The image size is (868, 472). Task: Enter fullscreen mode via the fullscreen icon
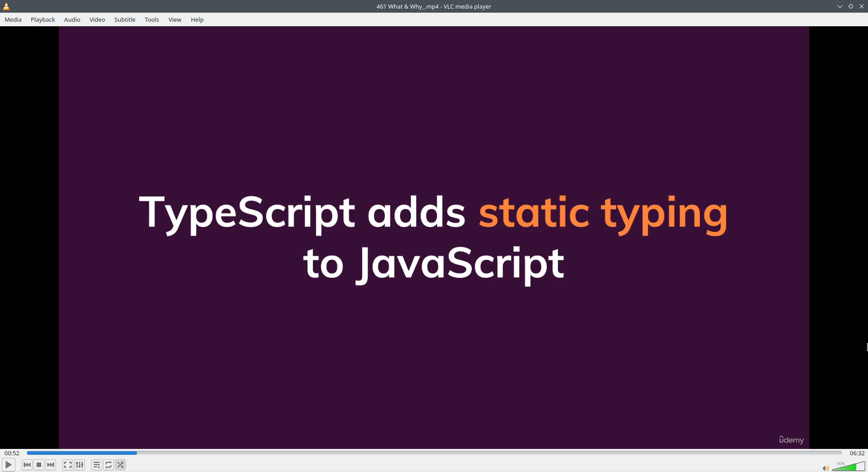[67, 464]
